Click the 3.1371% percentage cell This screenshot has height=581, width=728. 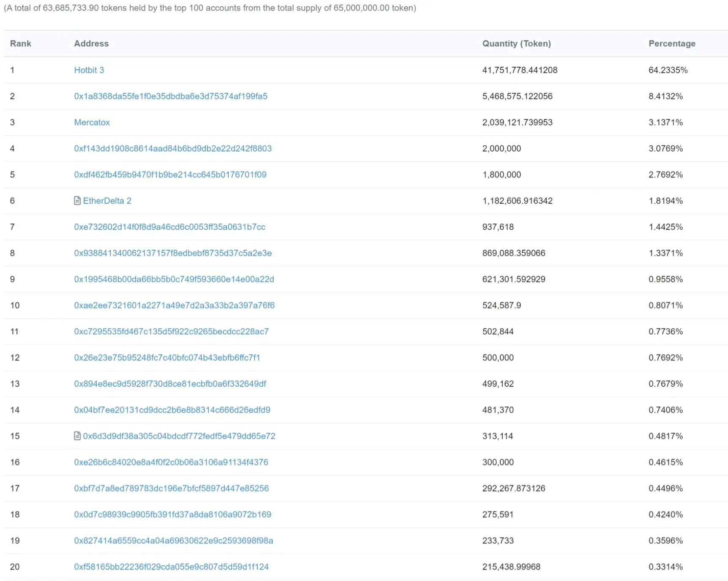(x=666, y=123)
